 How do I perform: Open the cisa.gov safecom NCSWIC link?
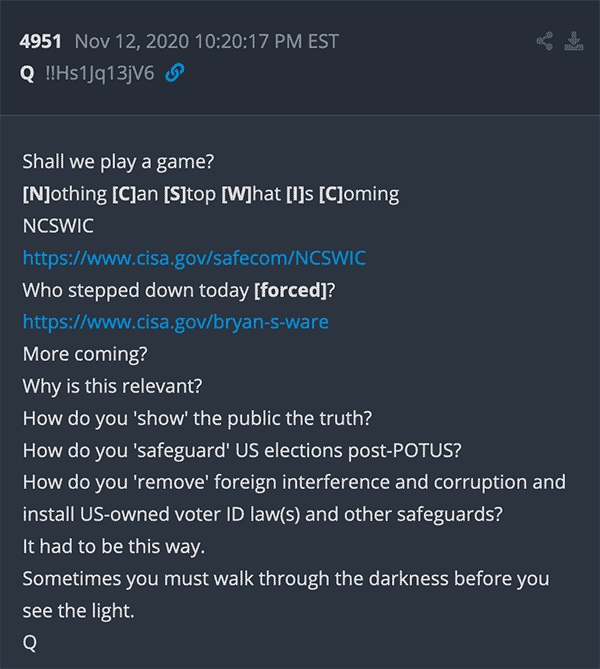(194, 258)
